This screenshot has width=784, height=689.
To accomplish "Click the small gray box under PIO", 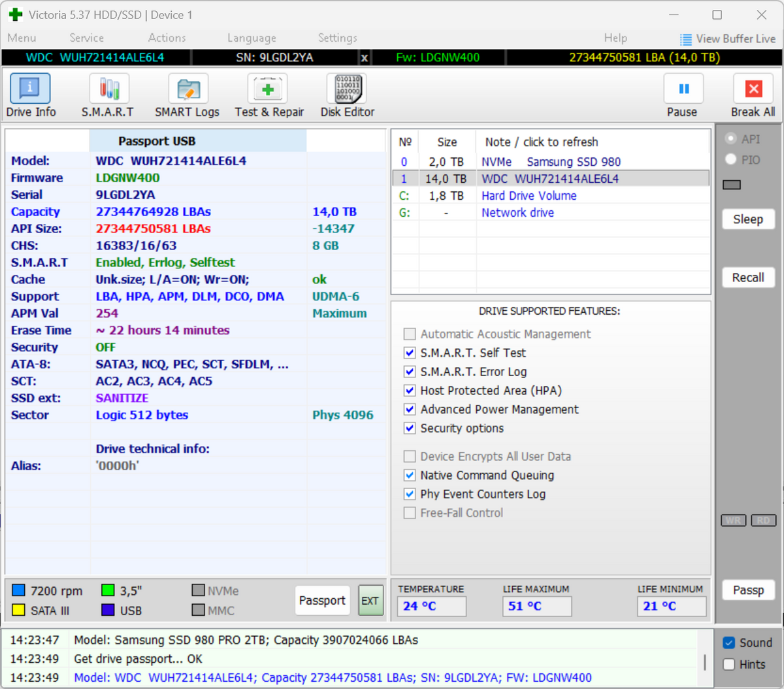I will (x=732, y=185).
